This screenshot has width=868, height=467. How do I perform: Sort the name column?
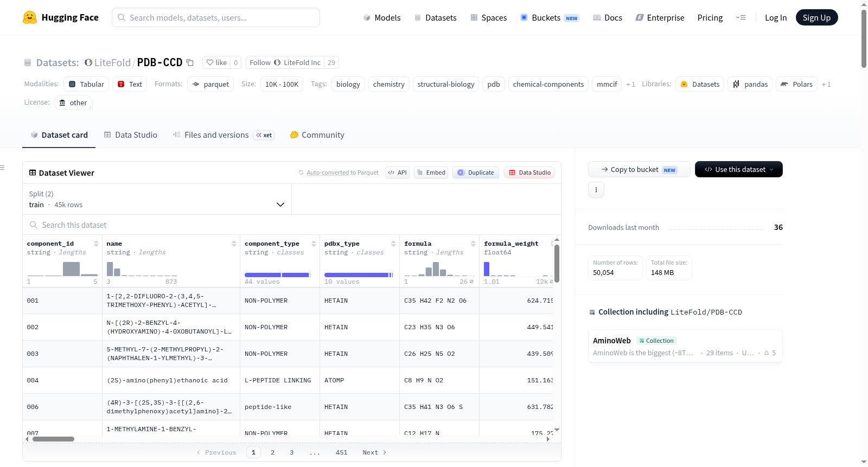click(234, 244)
